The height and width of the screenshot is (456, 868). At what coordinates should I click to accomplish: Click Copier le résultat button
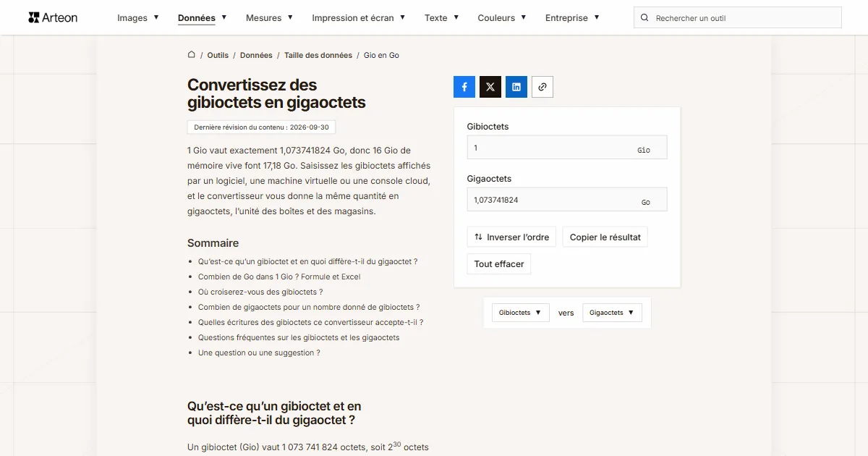(605, 237)
